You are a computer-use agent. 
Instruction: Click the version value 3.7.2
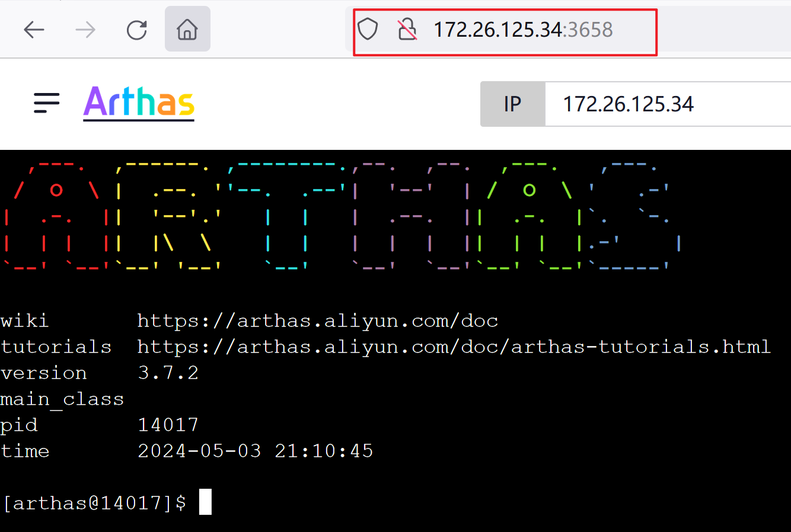pos(168,373)
